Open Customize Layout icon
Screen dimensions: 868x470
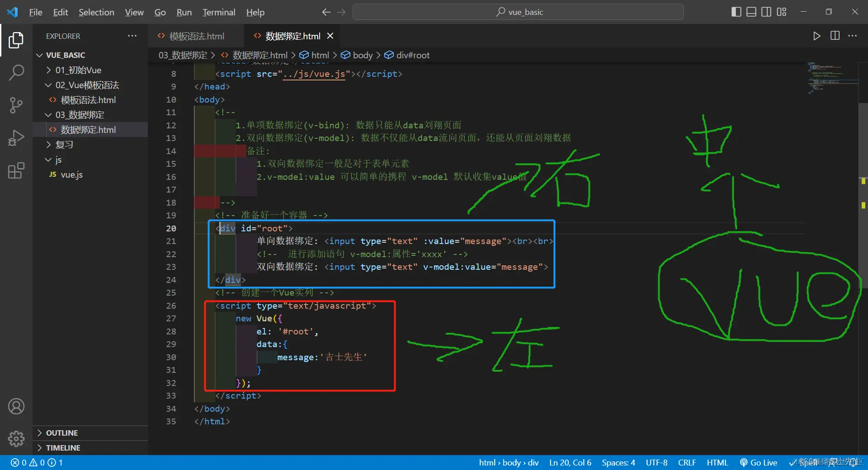click(782, 12)
